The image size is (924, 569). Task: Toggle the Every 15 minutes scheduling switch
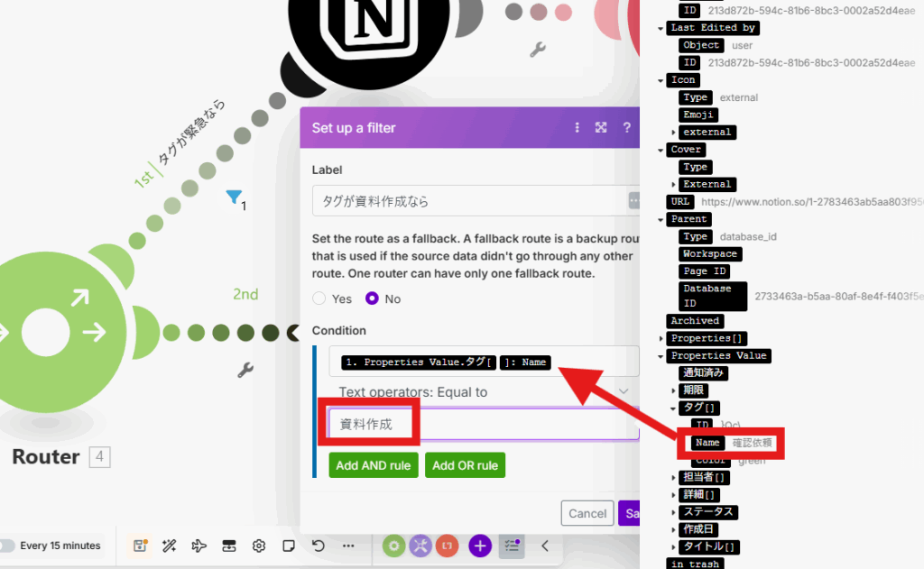(7, 546)
